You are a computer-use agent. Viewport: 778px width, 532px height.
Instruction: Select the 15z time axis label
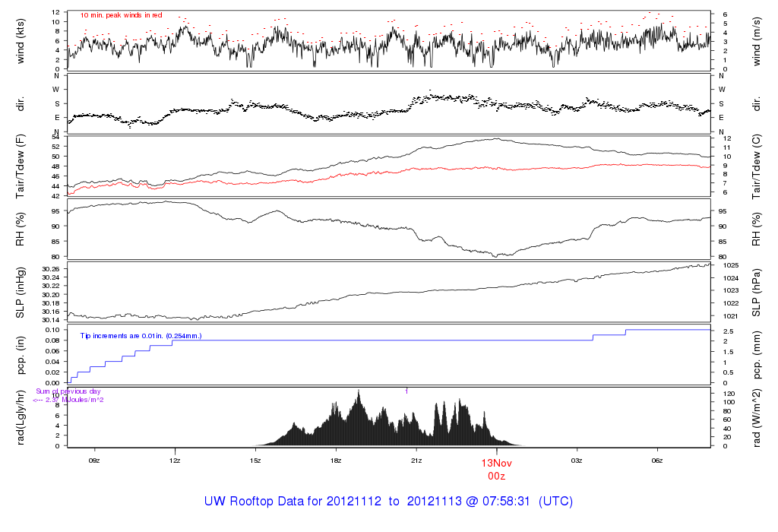click(255, 461)
